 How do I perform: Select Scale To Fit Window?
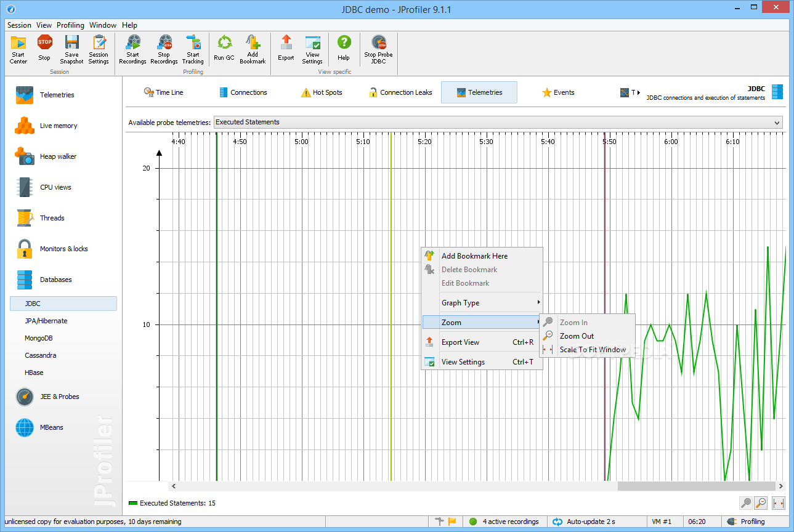pos(587,350)
